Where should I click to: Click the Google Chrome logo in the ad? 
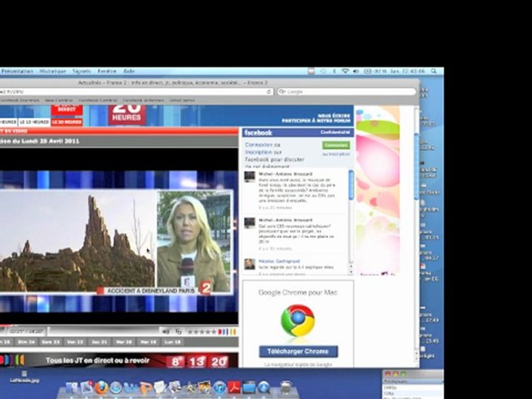(x=298, y=321)
